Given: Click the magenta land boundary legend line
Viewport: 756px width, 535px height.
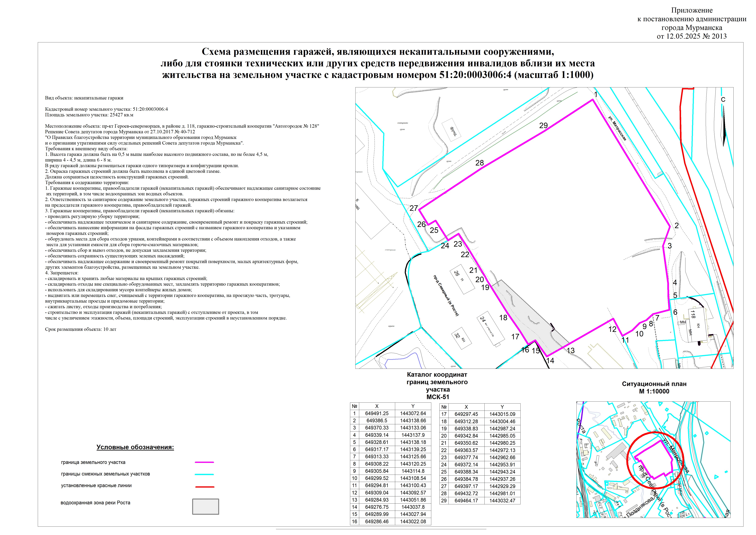Looking at the screenshot, I should [204, 462].
